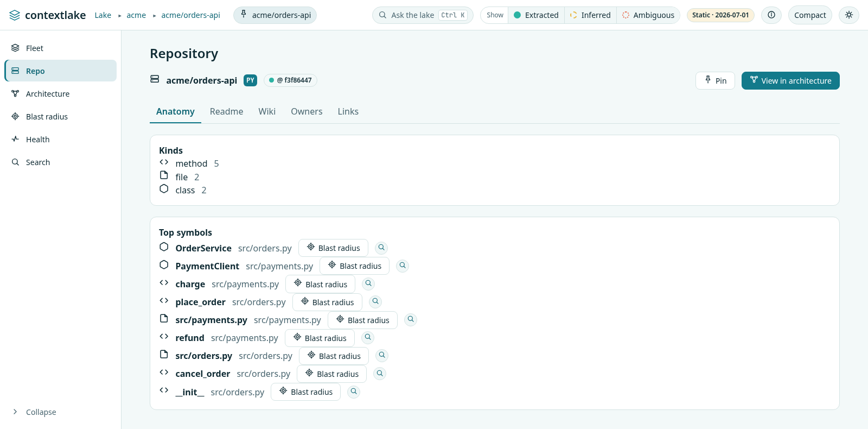Select the Owners tab

(307, 111)
